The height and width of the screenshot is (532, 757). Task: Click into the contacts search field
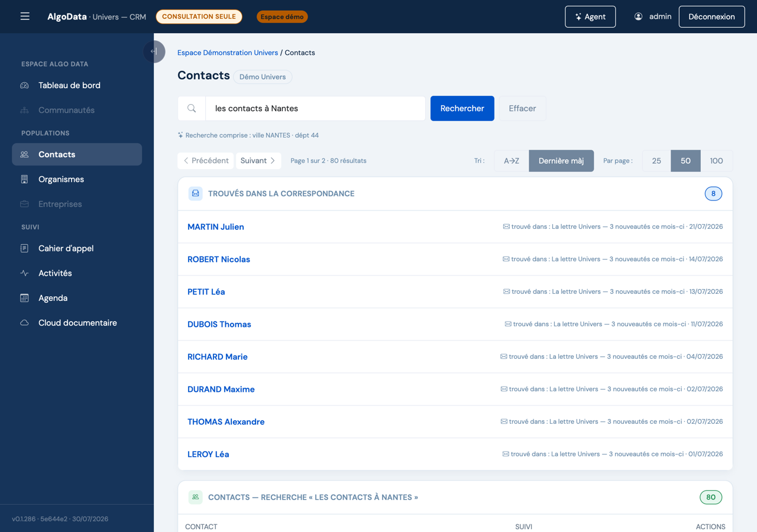click(x=315, y=108)
